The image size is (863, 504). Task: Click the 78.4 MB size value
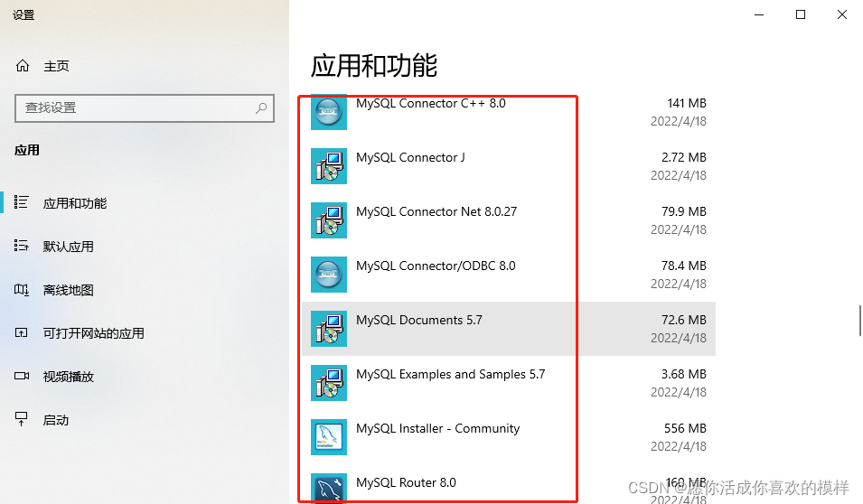coord(683,266)
